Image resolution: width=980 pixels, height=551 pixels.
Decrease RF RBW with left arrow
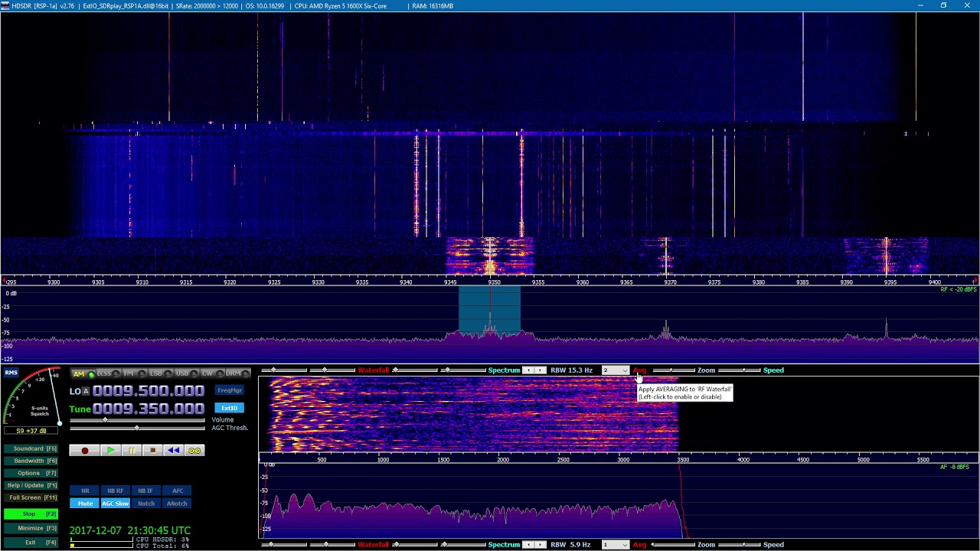click(528, 370)
